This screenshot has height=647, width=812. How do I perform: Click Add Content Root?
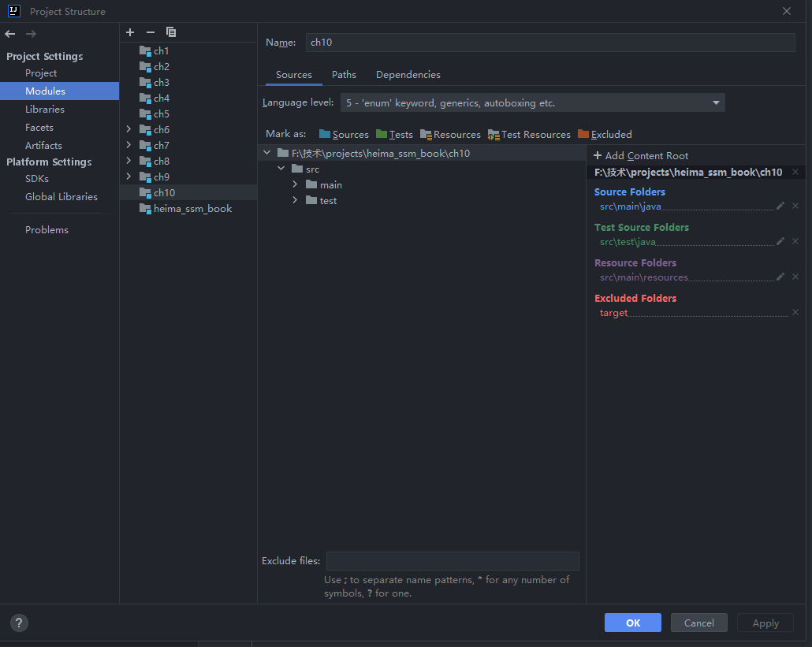click(641, 156)
